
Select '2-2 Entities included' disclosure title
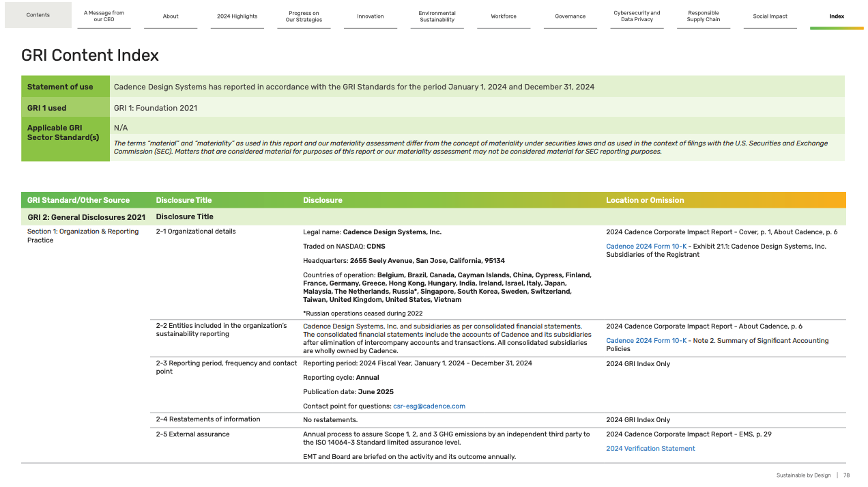pyautogui.click(x=221, y=330)
